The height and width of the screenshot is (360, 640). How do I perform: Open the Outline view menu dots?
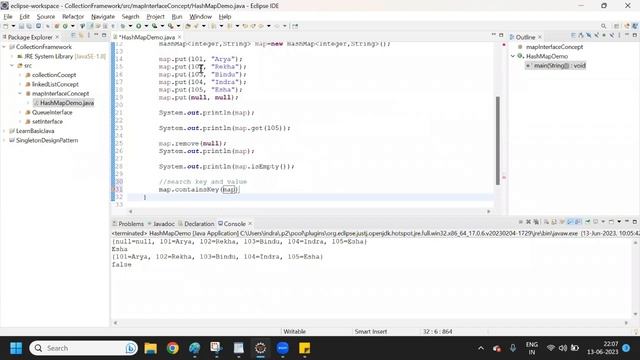point(619,36)
